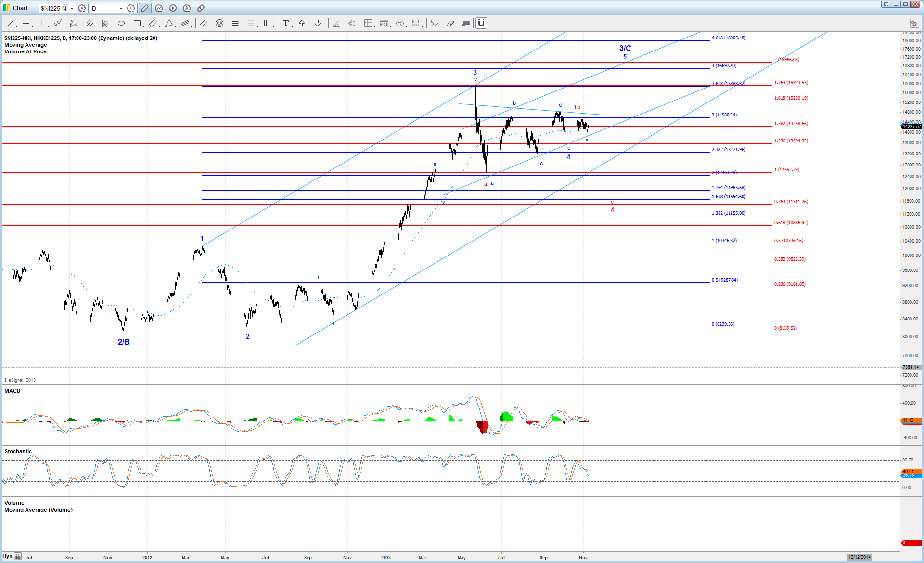The width and height of the screenshot is (924, 563).
Task: Click the 2/B wave label
Action: point(124,342)
